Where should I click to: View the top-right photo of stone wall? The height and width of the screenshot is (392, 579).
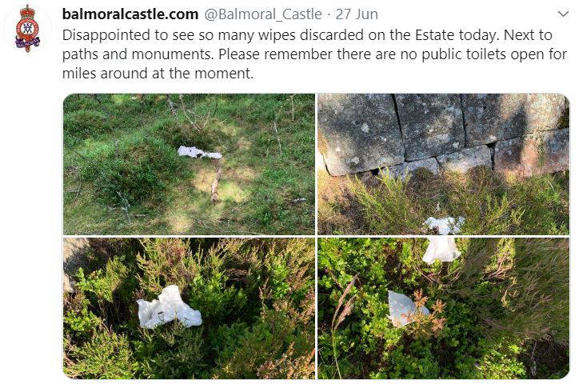point(444,164)
